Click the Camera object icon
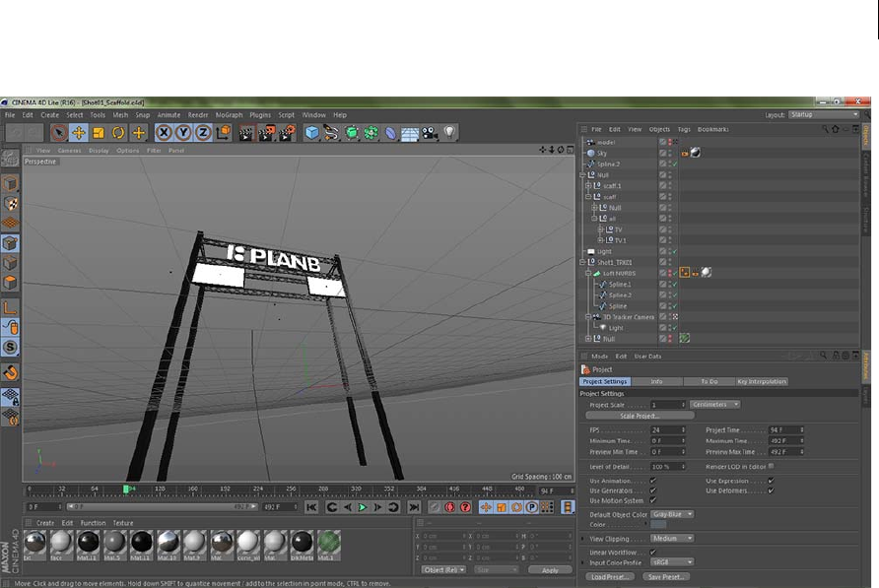Screen dimensions: 879x588 pyautogui.click(x=430, y=133)
